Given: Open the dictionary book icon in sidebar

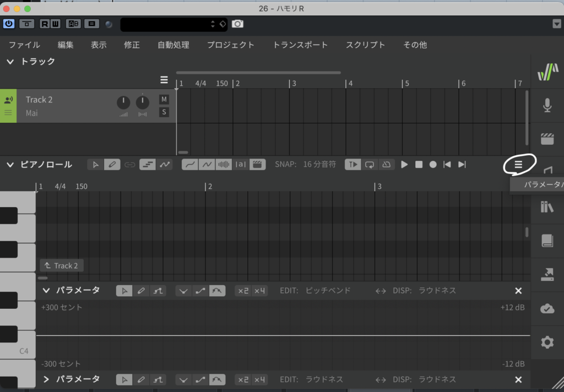Looking at the screenshot, I should 547,241.
